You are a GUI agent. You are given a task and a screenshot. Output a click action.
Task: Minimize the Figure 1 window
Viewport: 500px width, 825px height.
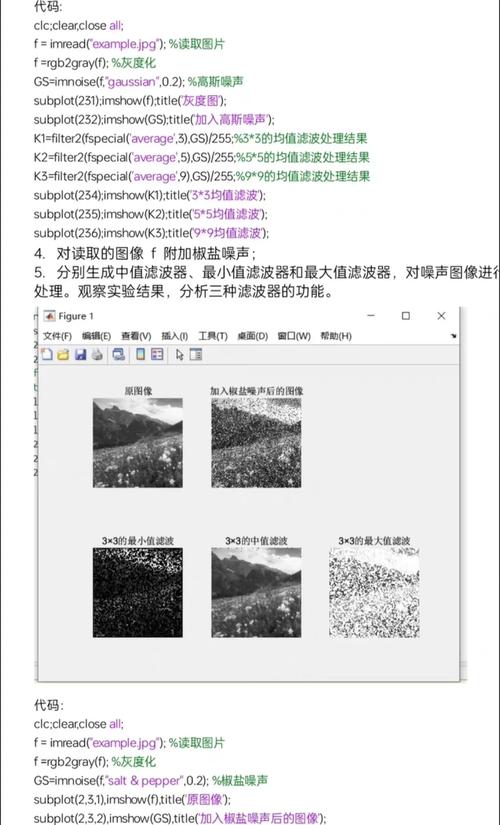[371, 315]
